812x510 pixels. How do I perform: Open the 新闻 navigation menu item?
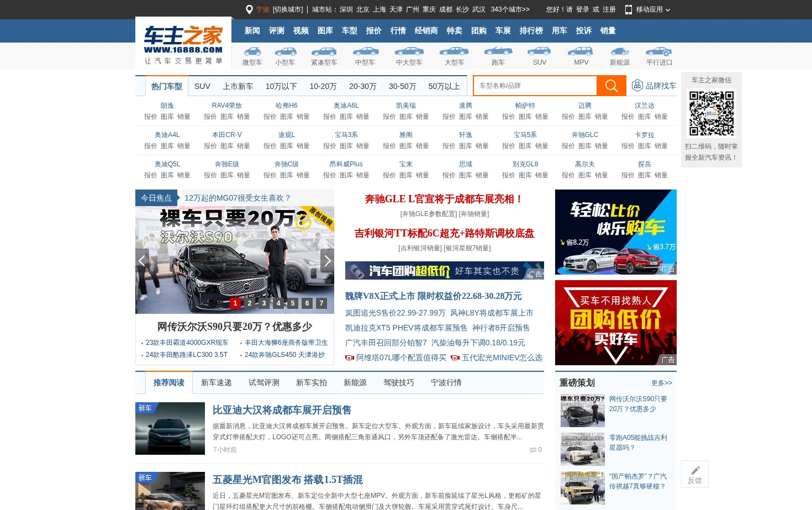click(252, 31)
